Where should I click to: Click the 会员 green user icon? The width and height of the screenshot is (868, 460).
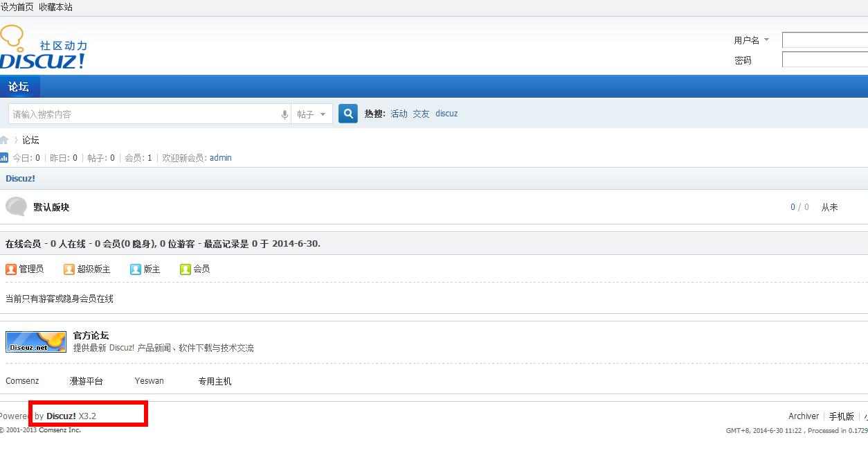(186, 269)
